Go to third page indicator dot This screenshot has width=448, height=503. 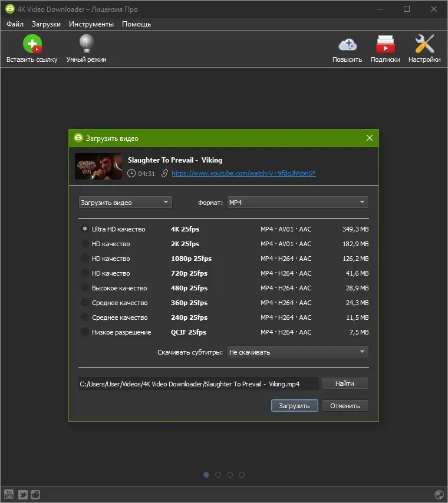pos(230,475)
